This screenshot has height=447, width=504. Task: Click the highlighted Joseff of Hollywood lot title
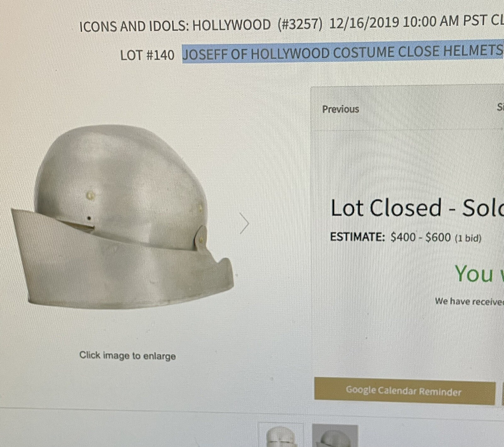[x=343, y=52]
